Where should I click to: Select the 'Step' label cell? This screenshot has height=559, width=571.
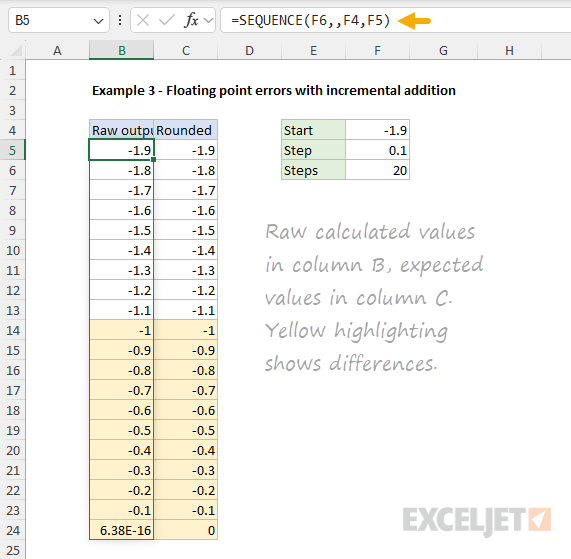pos(314,150)
